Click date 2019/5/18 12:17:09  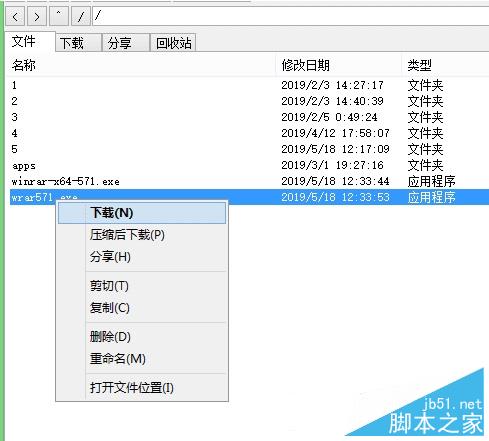335,149
